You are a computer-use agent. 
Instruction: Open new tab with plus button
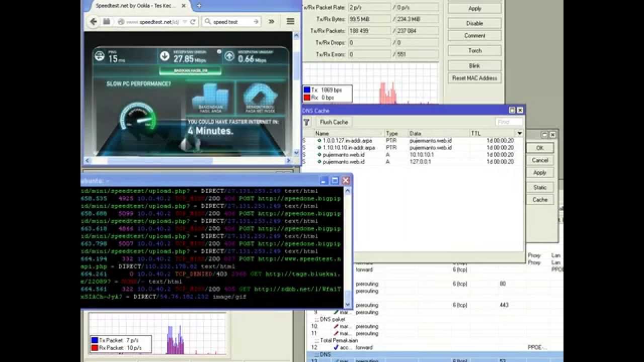pyautogui.click(x=199, y=6)
